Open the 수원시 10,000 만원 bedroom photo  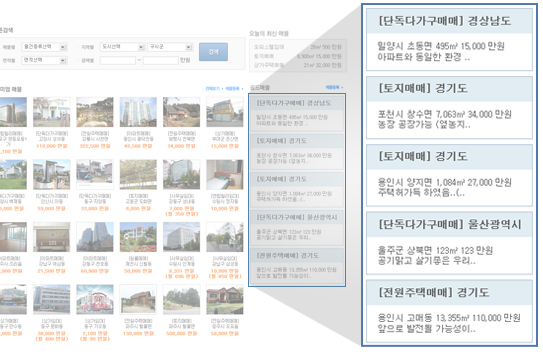[x=225, y=175]
